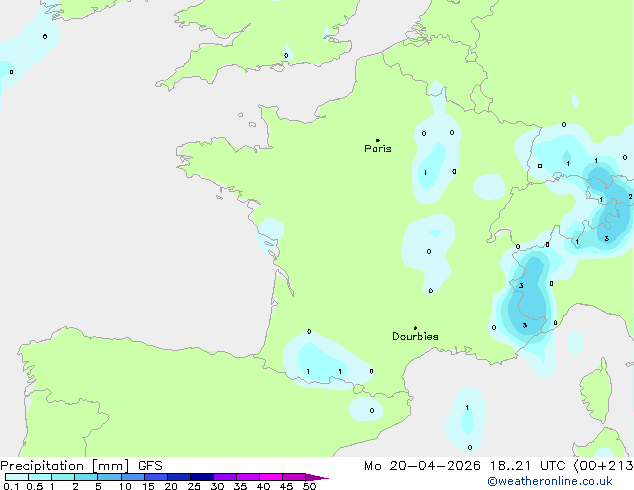Pick the bright magenta 40–45 legend swatch
The height and width of the screenshot is (490, 634).
click(271, 477)
